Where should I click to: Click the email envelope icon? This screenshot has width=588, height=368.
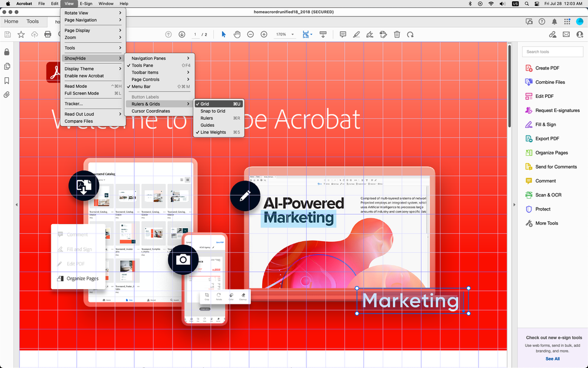(x=566, y=35)
